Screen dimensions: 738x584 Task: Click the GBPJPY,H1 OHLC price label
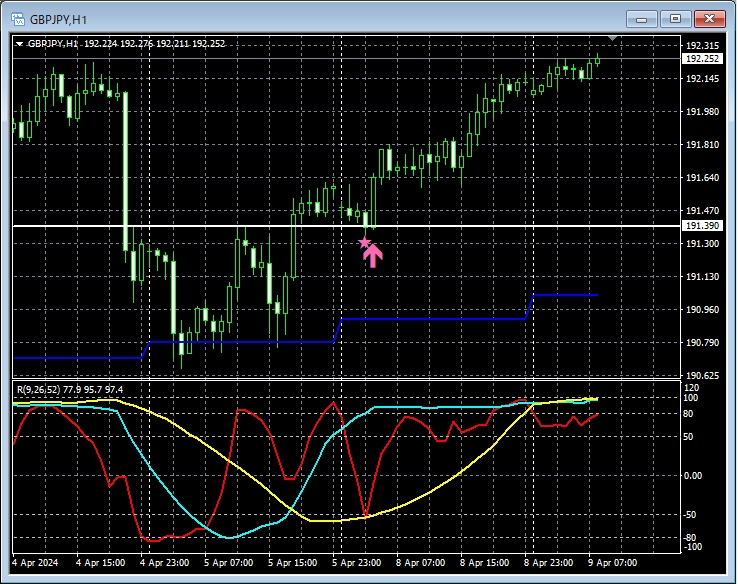point(127,44)
